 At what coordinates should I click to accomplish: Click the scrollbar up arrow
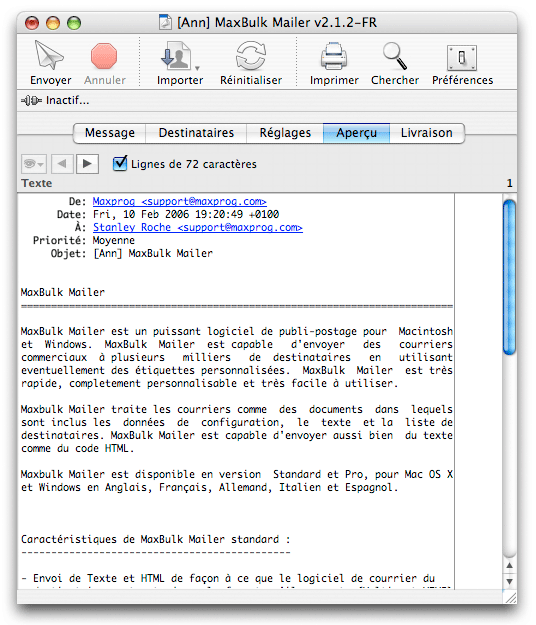coord(509,565)
